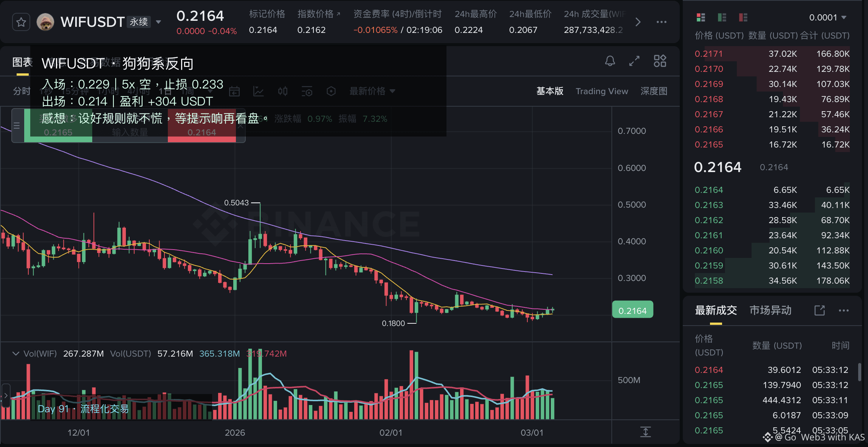Open price alerts via the bell icon
The width and height of the screenshot is (868, 447).
(610, 61)
